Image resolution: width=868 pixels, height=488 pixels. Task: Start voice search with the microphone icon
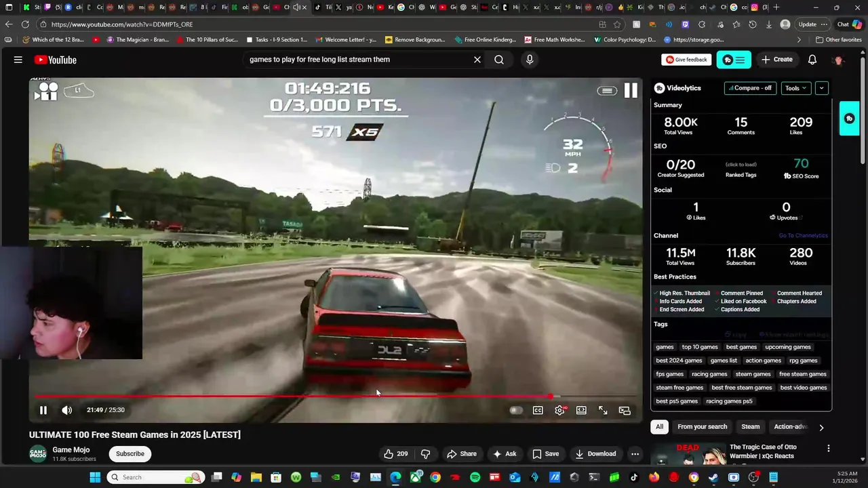pyautogui.click(x=530, y=60)
